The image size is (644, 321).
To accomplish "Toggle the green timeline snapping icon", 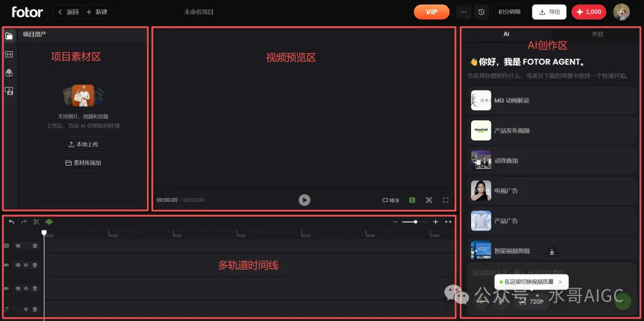I will tap(49, 222).
